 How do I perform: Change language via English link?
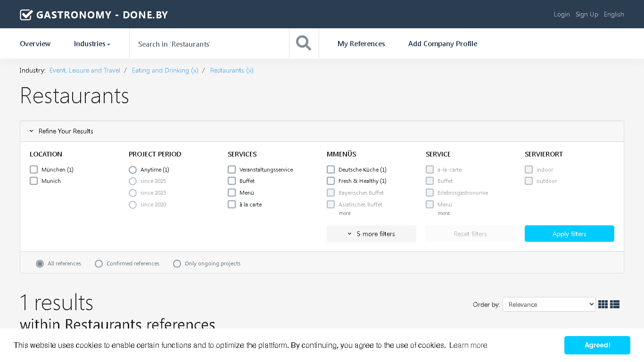tap(614, 14)
